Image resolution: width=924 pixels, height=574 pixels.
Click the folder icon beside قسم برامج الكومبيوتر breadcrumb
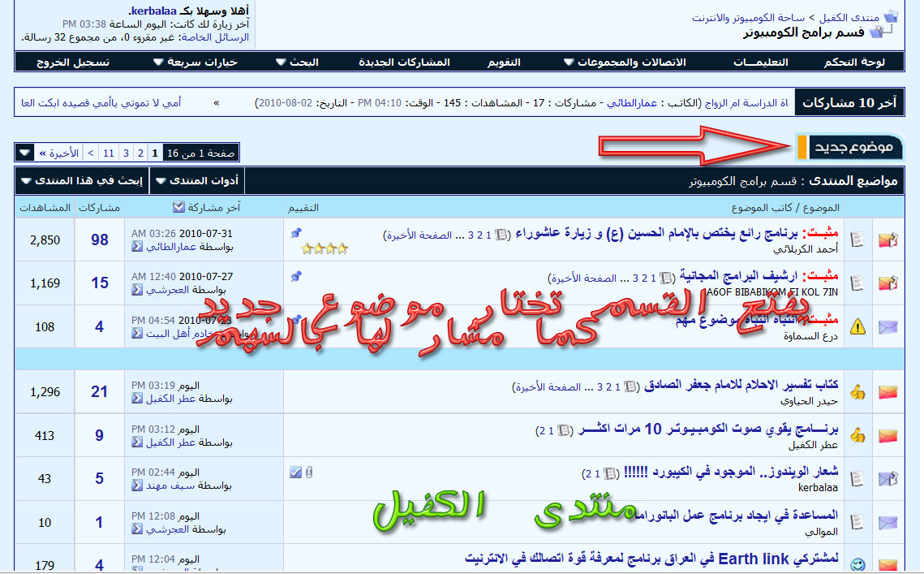[x=876, y=32]
